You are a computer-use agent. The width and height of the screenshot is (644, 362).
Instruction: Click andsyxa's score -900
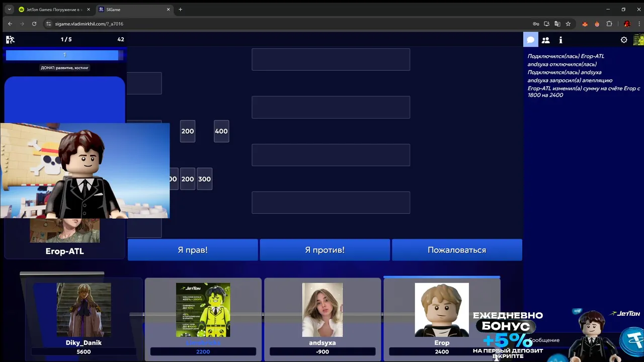tap(323, 352)
